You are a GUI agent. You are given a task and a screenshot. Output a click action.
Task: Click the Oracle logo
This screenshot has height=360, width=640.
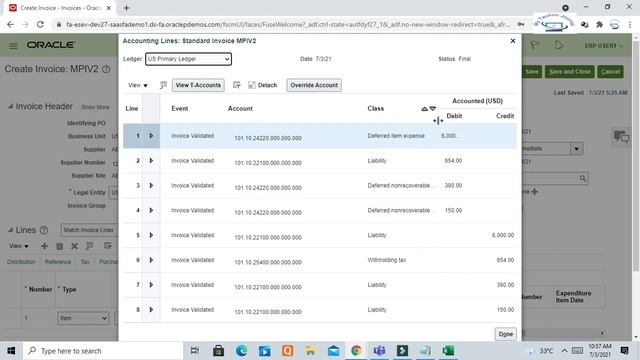pos(51,45)
